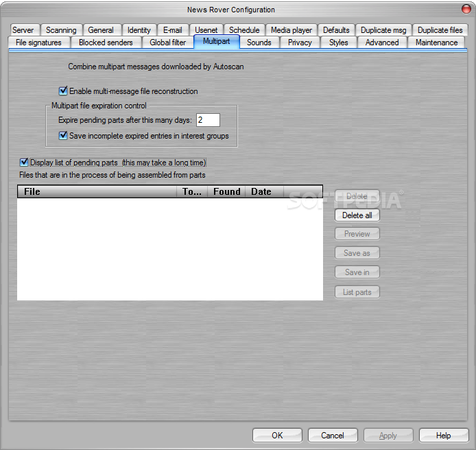476x450 pixels.
Task: Click the Delete button
Action: tap(357, 196)
